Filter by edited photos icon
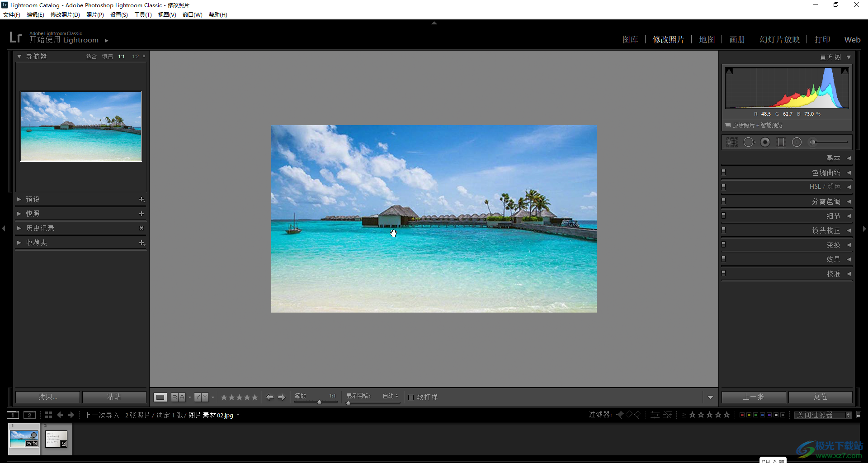This screenshot has width=868, height=463. (x=655, y=414)
